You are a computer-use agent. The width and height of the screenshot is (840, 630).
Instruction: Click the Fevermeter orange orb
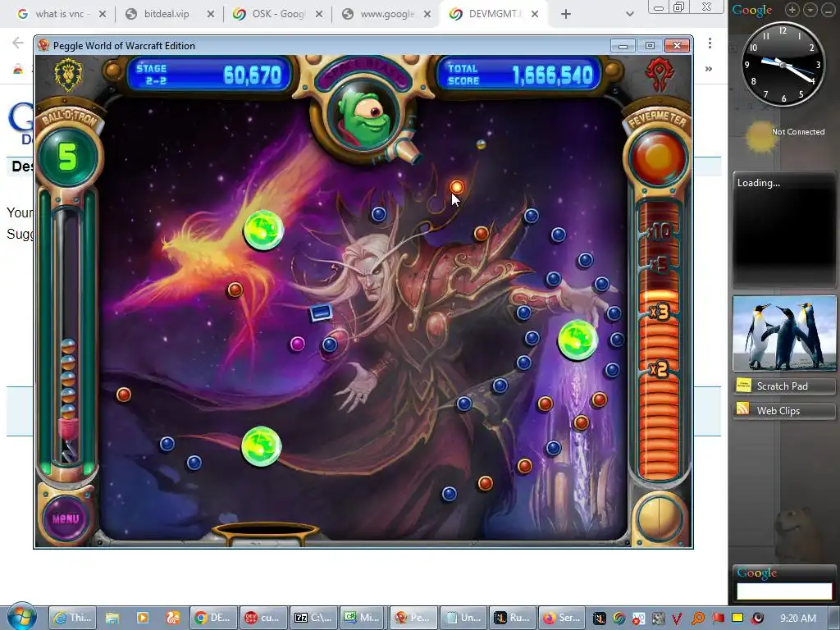pyautogui.click(x=658, y=158)
